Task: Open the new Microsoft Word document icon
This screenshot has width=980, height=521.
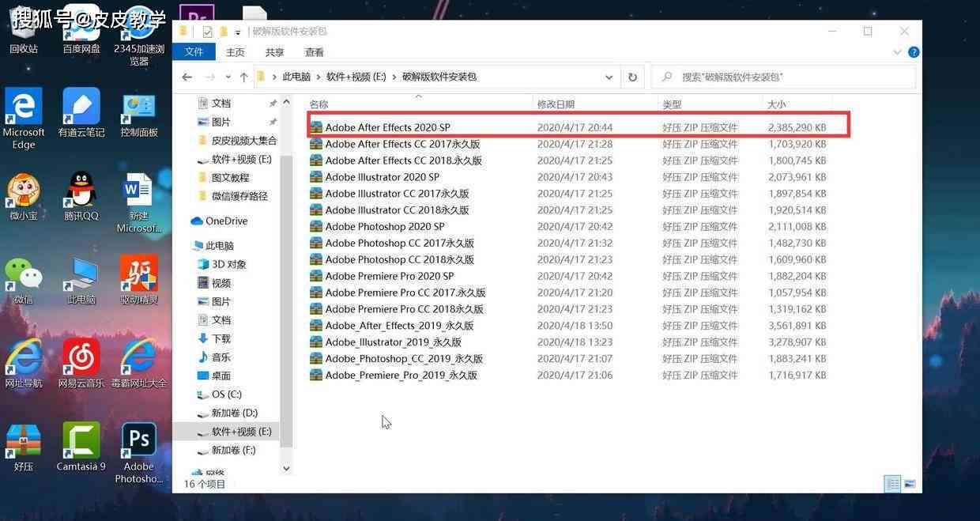Action: [139, 202]
